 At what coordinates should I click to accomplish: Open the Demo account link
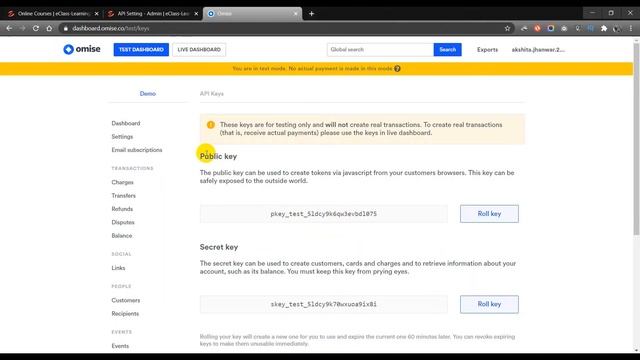click(148, 93)
